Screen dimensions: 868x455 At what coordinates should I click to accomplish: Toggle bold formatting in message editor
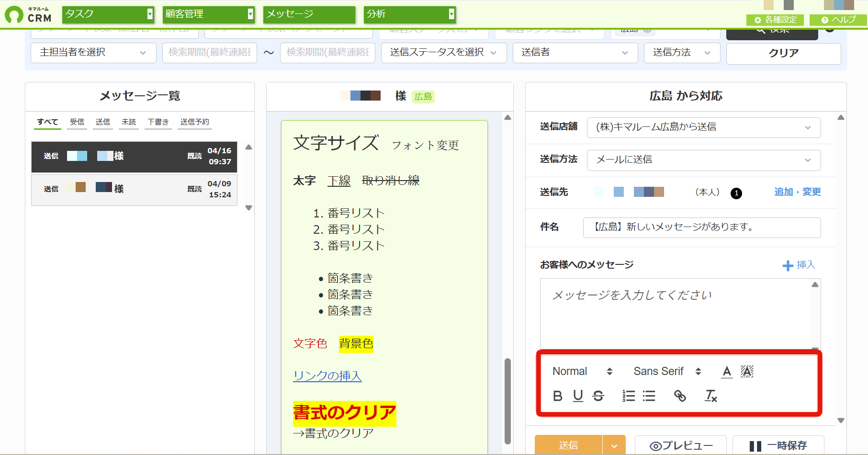558,396
